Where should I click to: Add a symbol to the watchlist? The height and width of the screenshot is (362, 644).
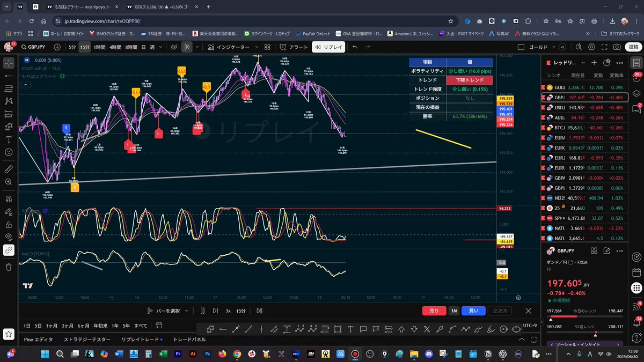point(594,63)
